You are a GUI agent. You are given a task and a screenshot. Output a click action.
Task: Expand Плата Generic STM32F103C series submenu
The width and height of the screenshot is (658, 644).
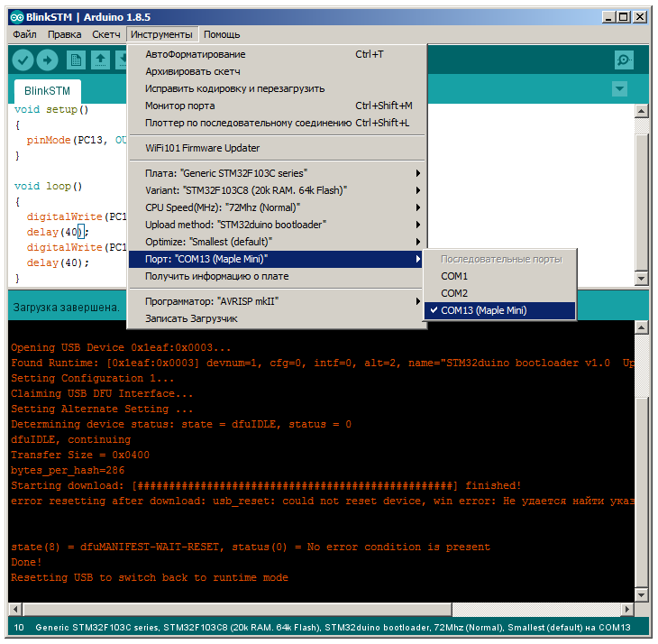(x=277, y=173)
